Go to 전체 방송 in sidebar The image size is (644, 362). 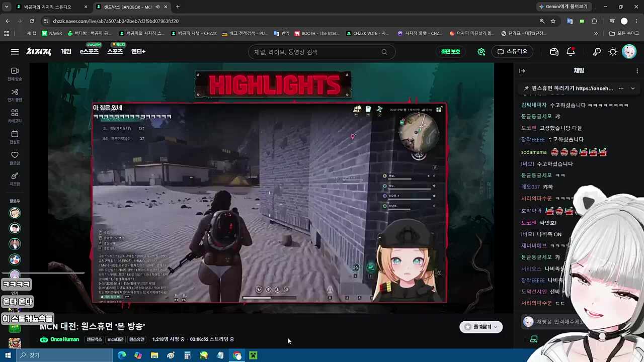(x=15, y=74)
